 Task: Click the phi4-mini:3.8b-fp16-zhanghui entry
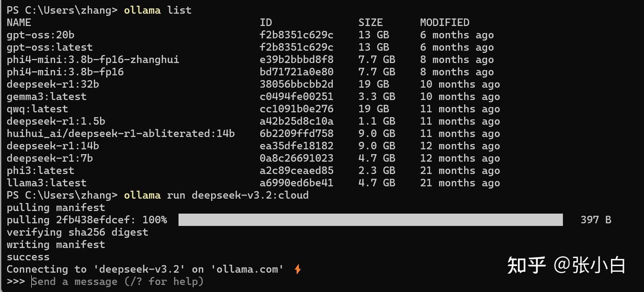coord(93,59)
